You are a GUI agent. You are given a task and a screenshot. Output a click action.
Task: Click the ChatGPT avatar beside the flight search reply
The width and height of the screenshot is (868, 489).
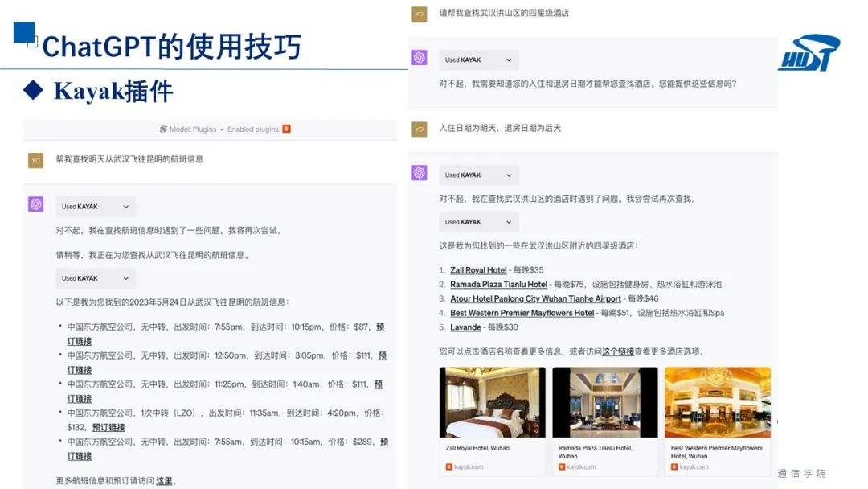click(36, 203)
